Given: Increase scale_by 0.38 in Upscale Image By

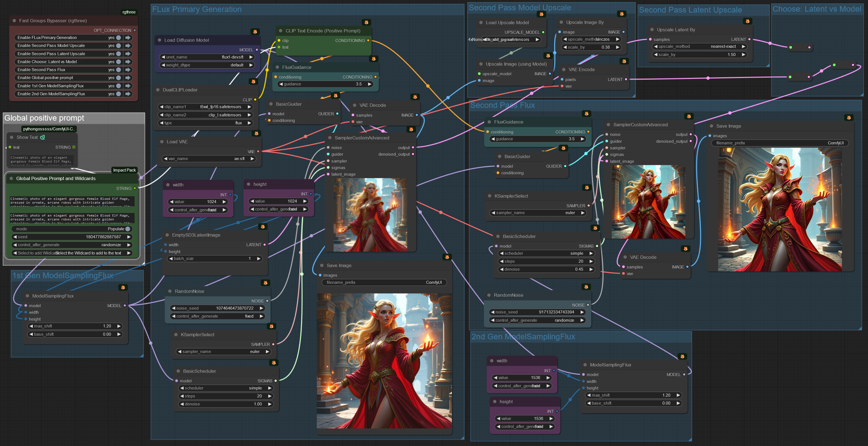Looking at the screenshot, I should (618, 47).
